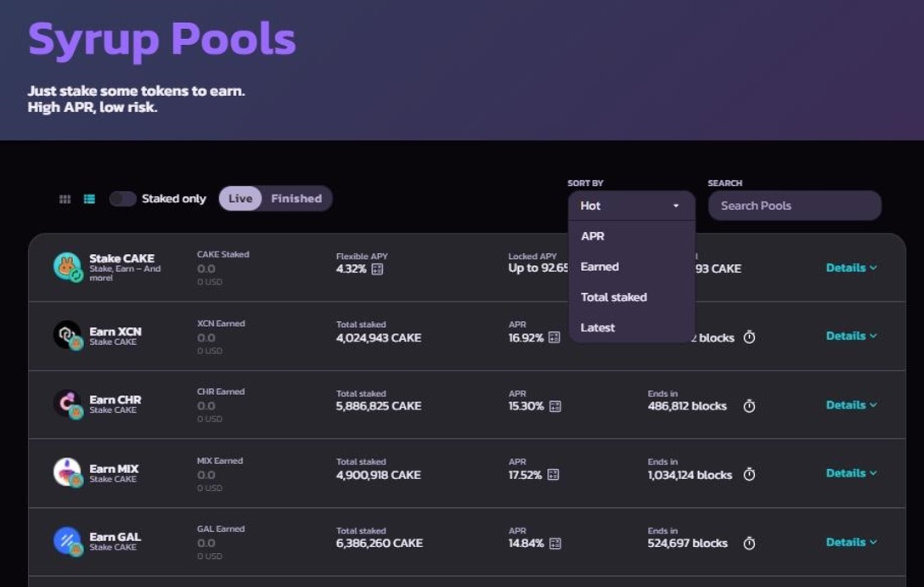Select the list view icon
924x587 pixels.
click(x=89, y=199)
